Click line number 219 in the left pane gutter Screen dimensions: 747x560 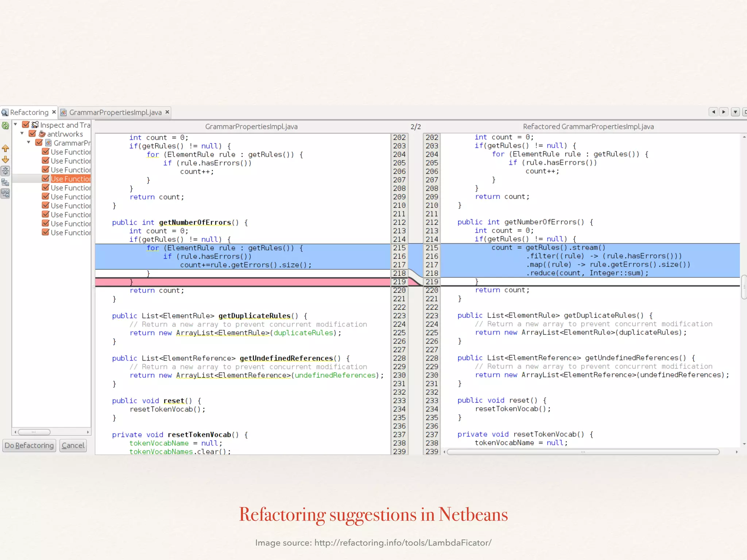tap(399, 281)
